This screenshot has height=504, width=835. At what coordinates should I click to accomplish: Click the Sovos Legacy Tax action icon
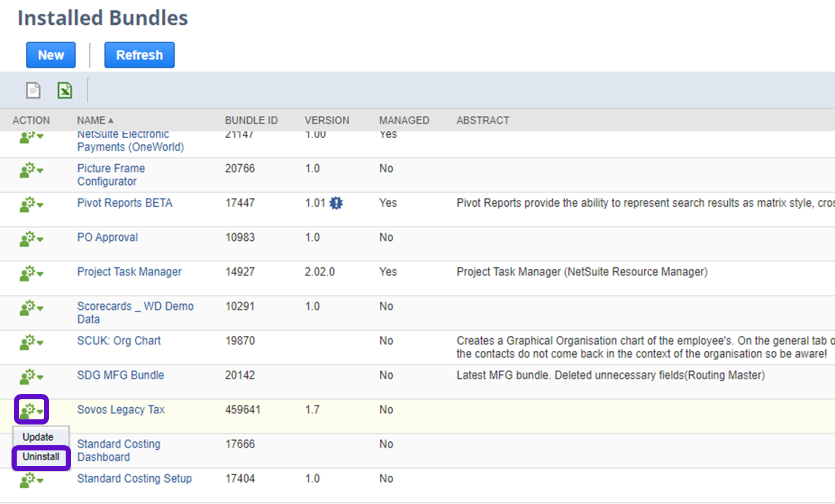tap(31, 410)
